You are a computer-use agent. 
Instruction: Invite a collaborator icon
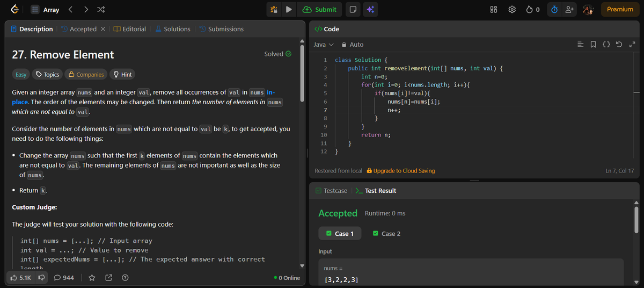pyautogui.click(x=569, y=10)
